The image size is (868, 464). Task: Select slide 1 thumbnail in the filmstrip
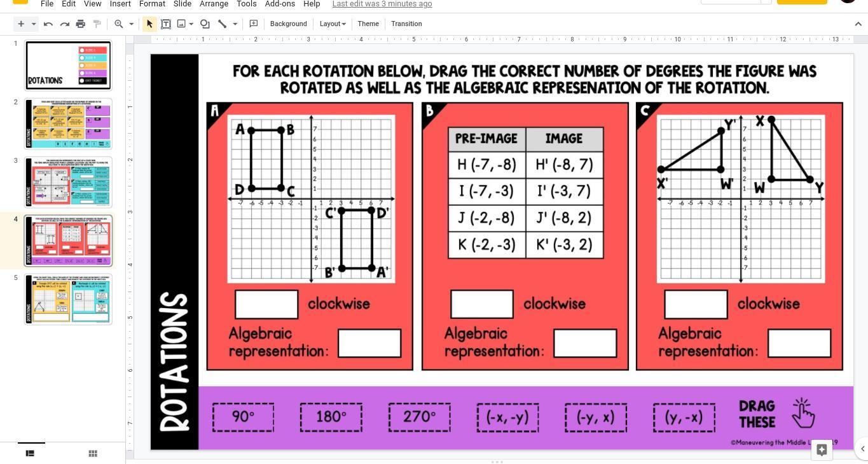pos(68,65)
